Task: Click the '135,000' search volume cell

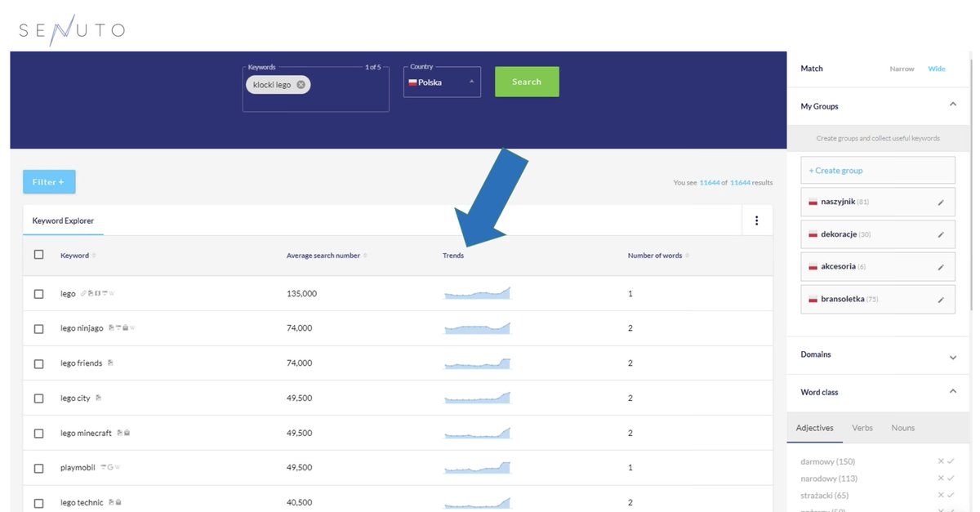Action: pyautogui.click(x=301, y=293)
